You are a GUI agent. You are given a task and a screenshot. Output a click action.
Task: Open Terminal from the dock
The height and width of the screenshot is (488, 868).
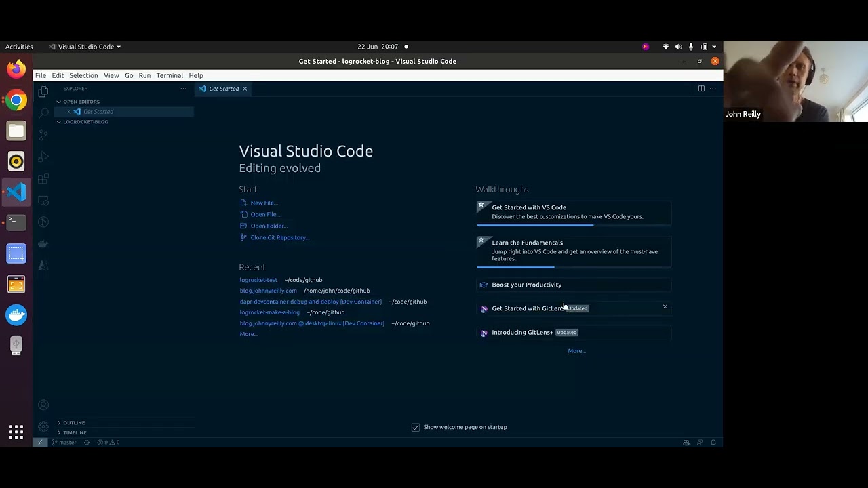click(16, 222)
